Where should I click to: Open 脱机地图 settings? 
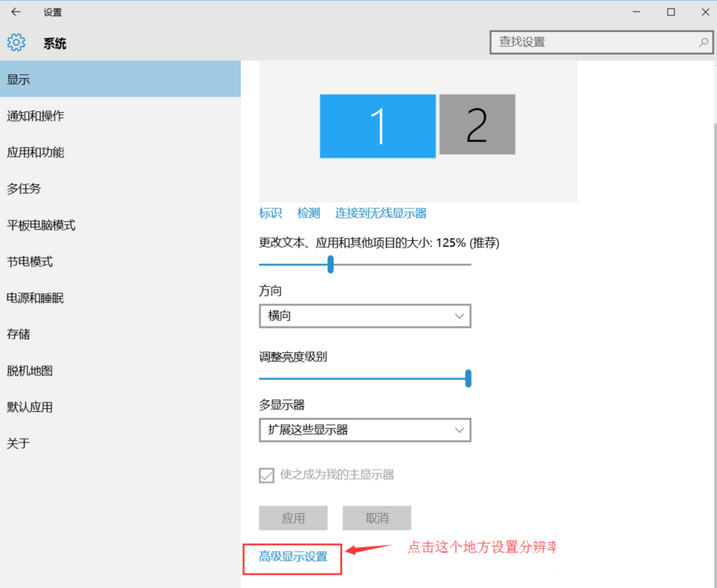[x=120, y=370]
